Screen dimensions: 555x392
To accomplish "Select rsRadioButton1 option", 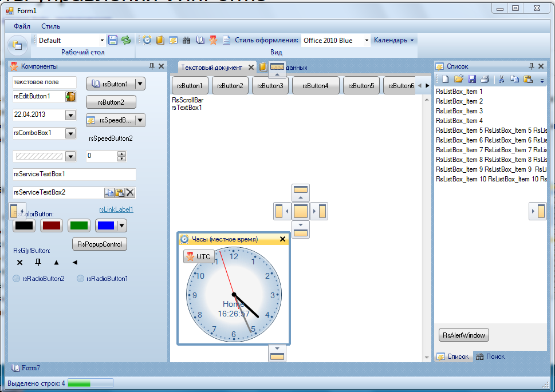I will (81, 279).
